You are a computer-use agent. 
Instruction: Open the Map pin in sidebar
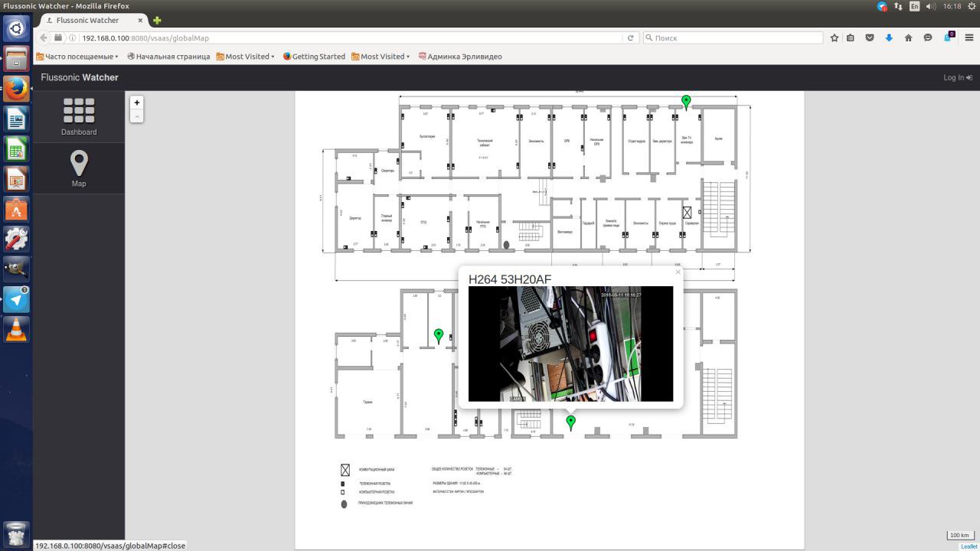79,163
